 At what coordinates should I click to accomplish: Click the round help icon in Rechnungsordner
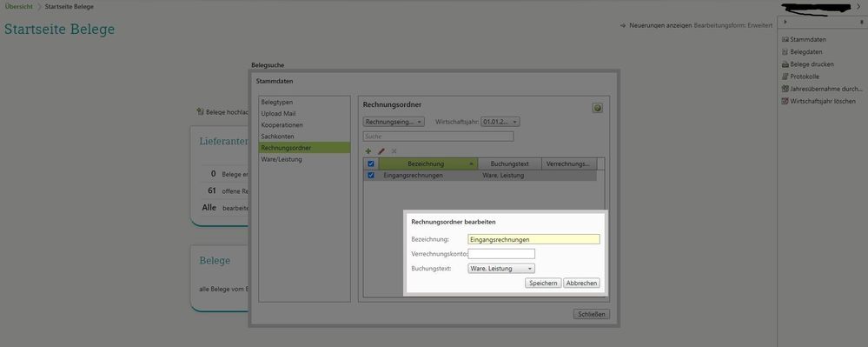(x=597, y=108)
